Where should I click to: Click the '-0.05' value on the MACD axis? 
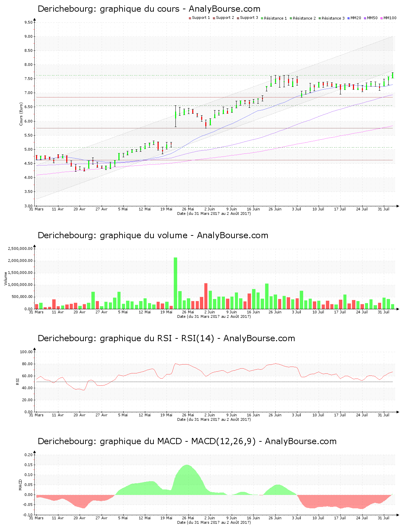click(x=28, y=505)
